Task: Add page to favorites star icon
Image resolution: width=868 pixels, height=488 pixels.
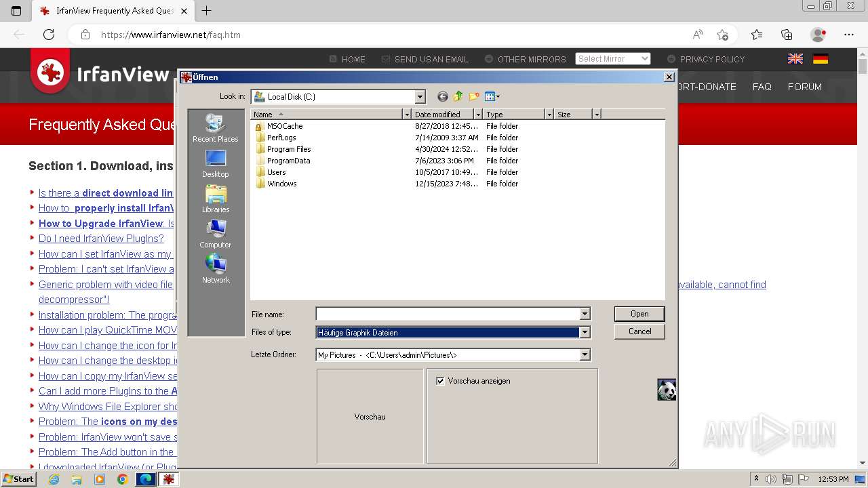Action: [722, 35]
